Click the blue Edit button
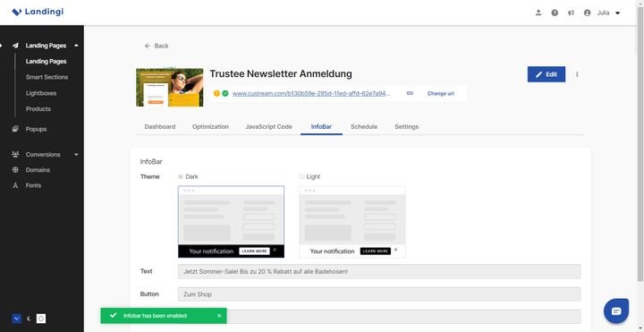 [x=547, y=74]
